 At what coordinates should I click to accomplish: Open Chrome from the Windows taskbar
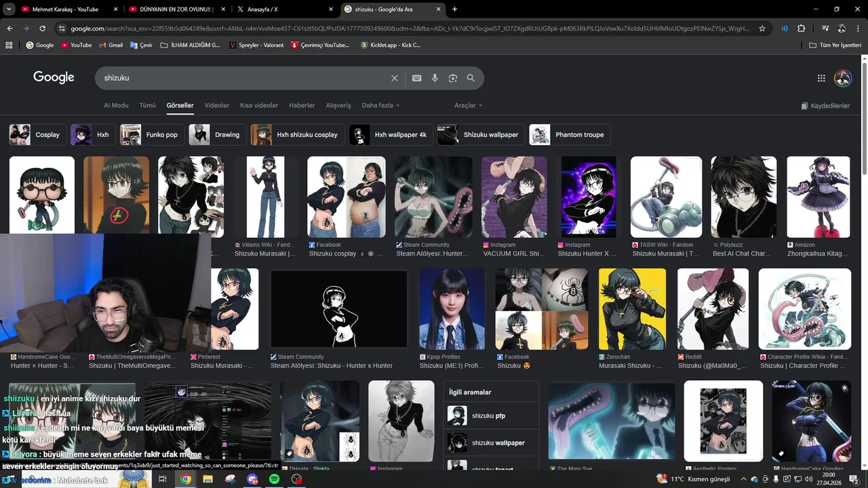click(186, 479)
